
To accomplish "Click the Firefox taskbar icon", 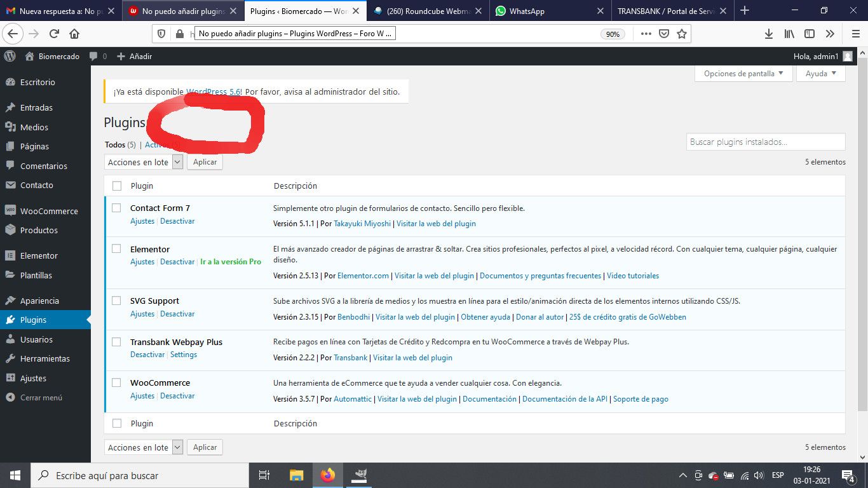I will point(328,475).
